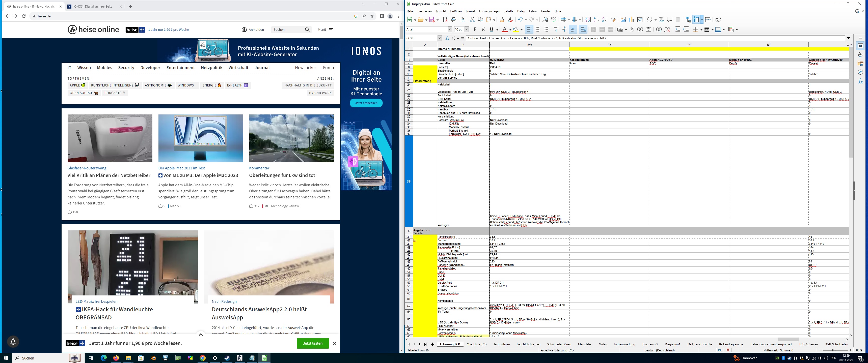868x363 pixels.
Task: Toggle Freeze Rows and Columns
Action: tap(696, 19)
